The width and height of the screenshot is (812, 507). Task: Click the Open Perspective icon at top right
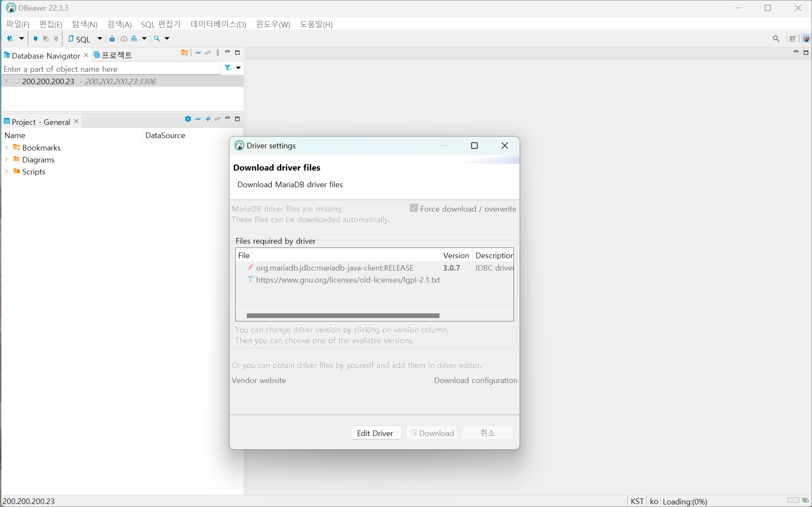point(792,38)
